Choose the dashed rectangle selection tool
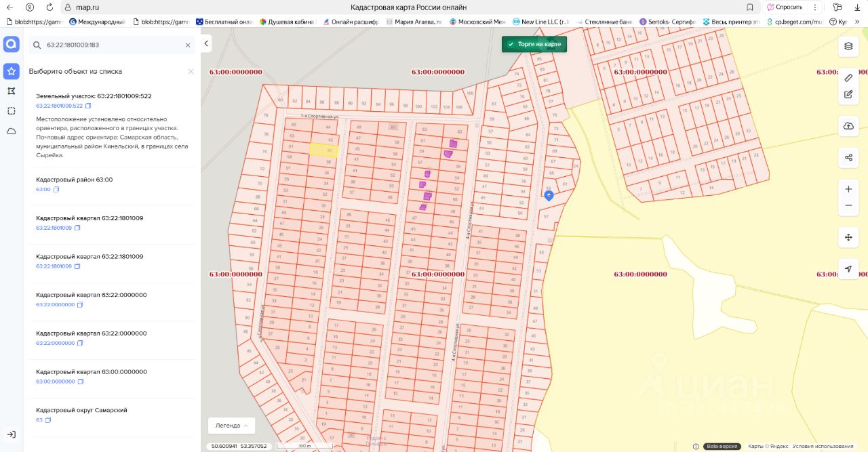 (x=12, y=110)
